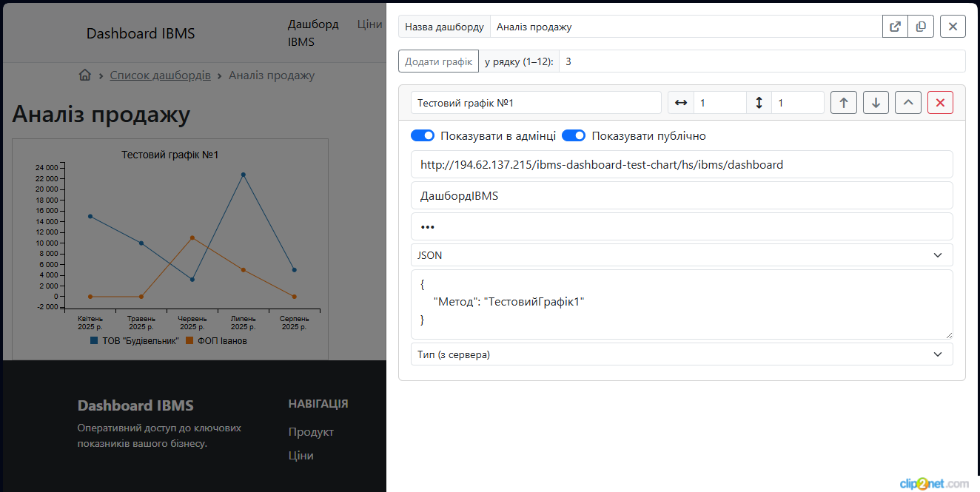This screenshot has height=492, width=980.
Task: Toggle Показувати публічно switch
Action: tap(574, 136)
